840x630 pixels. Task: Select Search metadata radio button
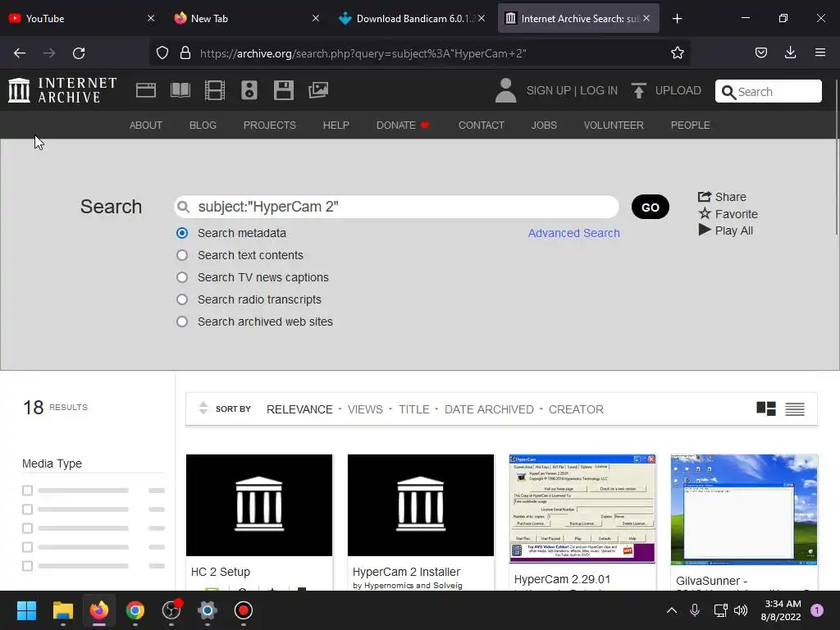point(182,233)
